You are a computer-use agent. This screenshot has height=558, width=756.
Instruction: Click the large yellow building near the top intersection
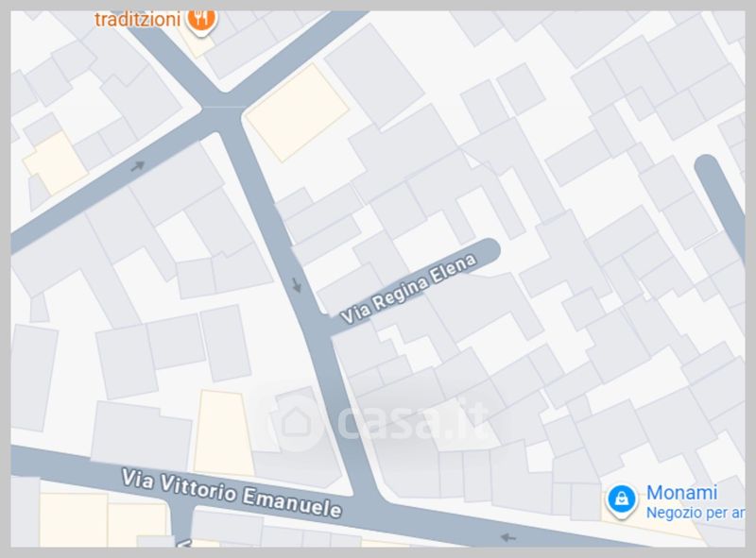[297, 112]
